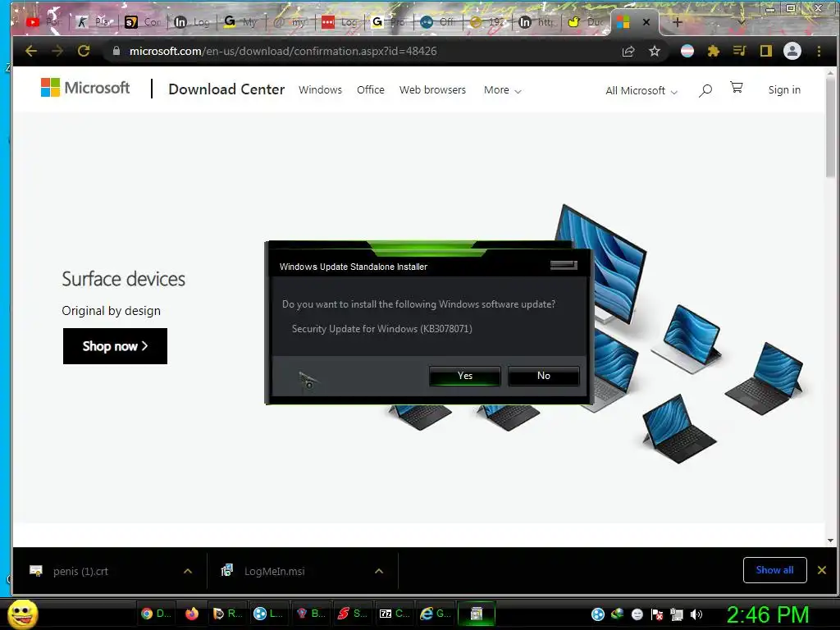Bookmark this page with the star icon

click(x=655, y=51)
